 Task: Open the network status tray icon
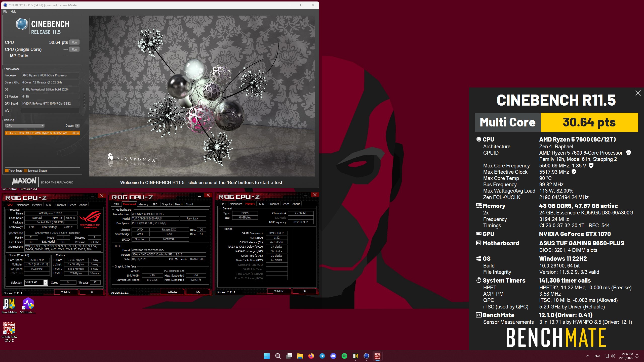point(607,356)
